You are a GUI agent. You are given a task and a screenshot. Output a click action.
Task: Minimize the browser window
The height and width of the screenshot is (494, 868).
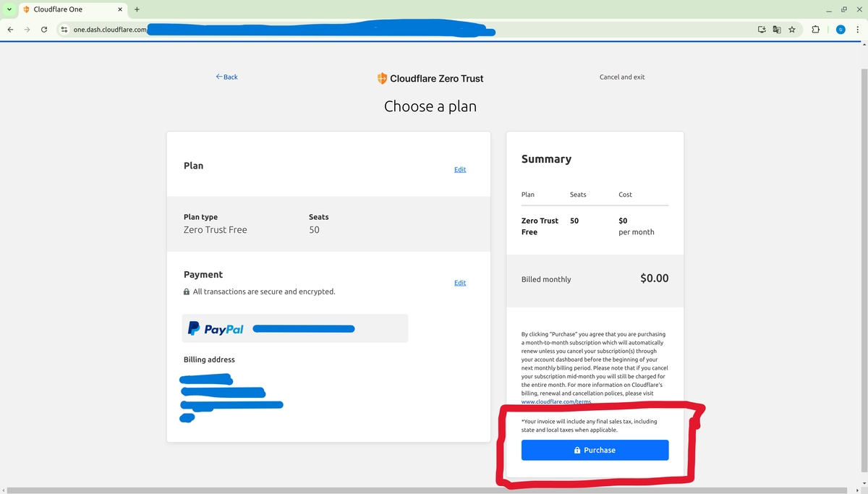point(829,9)
